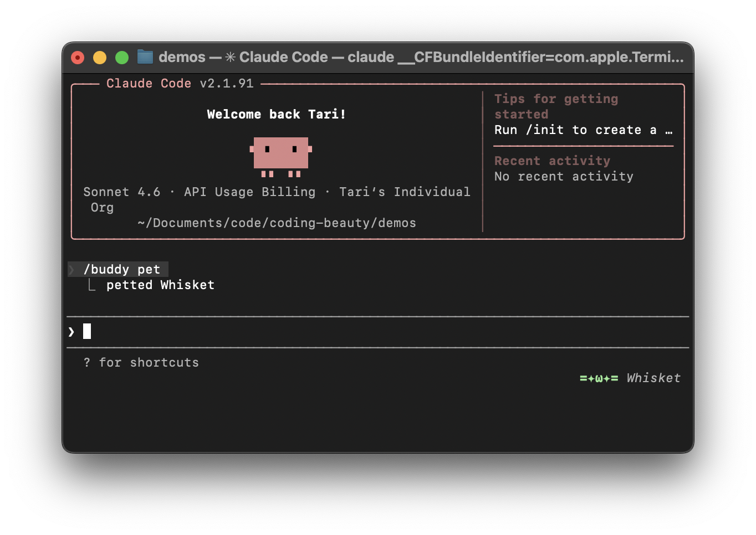Click the Whisket buddy face emoticon
The width and height of the screenshot is (756, 535).
pos(599,378)
